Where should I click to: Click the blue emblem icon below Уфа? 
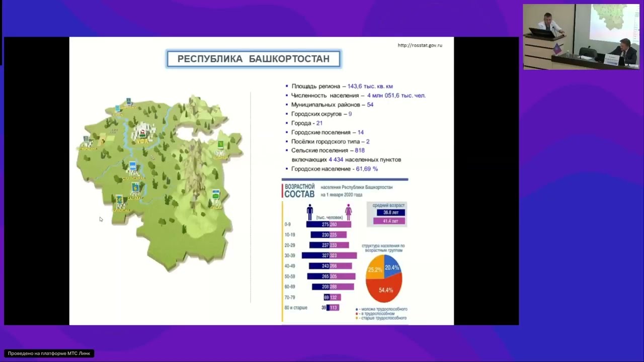click(132, 166)
